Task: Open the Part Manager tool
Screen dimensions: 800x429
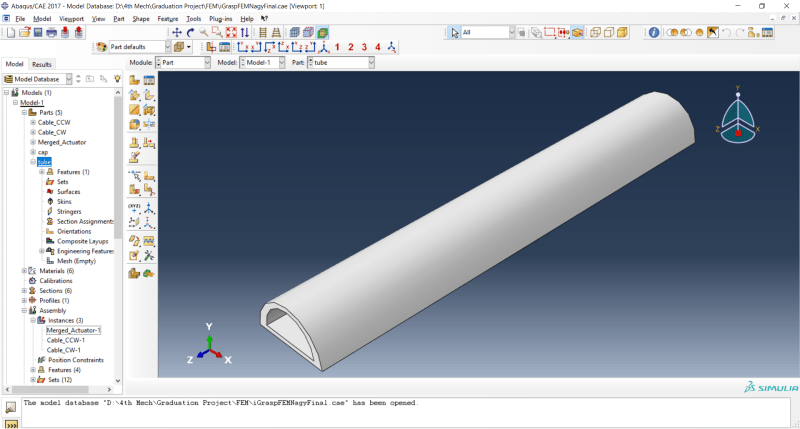Action: (149, 80)
